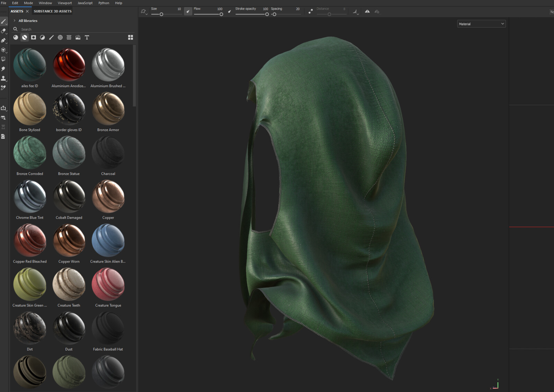Adjust the Stroke opacity slider
This screenshot has width=554, height=392.
[252, 14]
